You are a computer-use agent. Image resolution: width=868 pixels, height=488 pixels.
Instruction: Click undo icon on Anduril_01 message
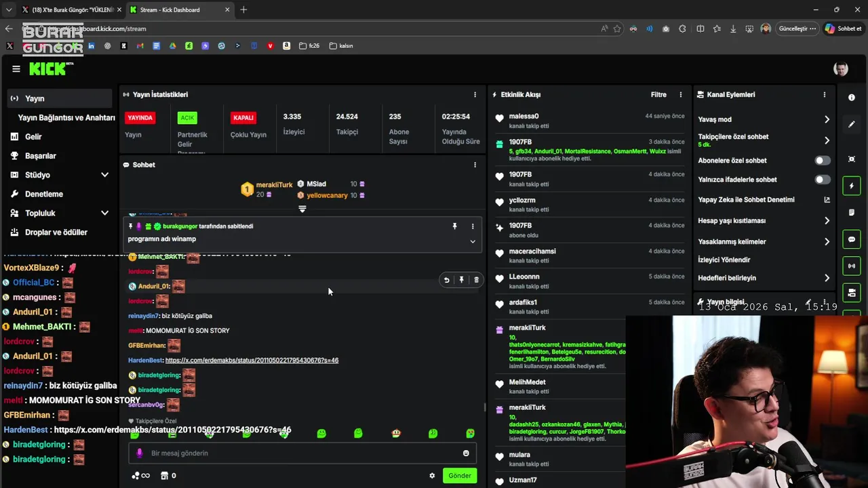point(446,280)
